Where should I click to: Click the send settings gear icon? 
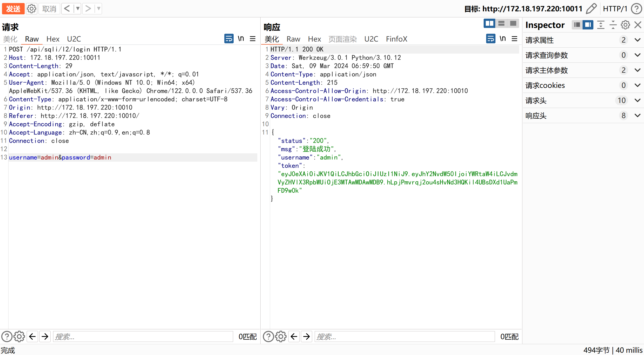click(x=31, y=9)
